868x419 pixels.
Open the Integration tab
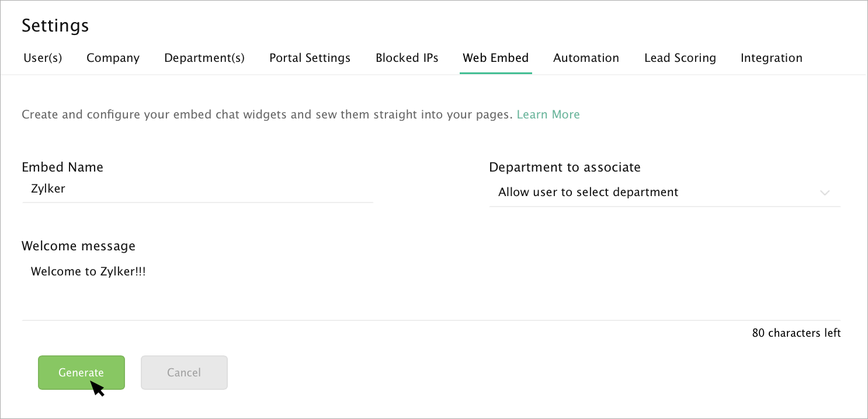point(771,58)
